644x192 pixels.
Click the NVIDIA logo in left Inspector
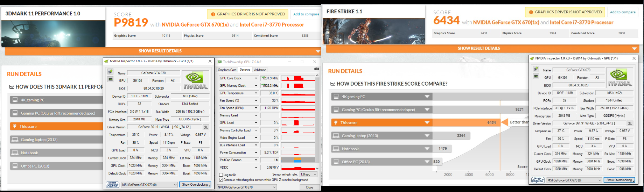(196, 81)
